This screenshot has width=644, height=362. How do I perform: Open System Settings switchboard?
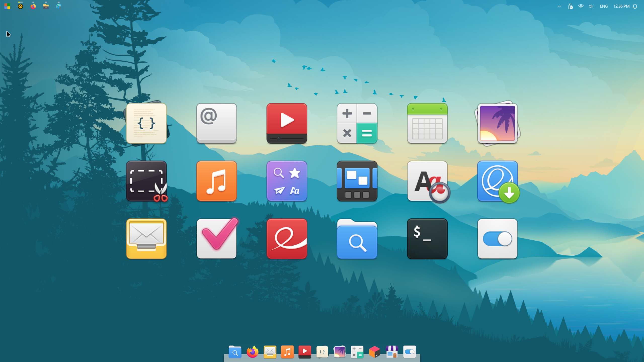(498, 239)
